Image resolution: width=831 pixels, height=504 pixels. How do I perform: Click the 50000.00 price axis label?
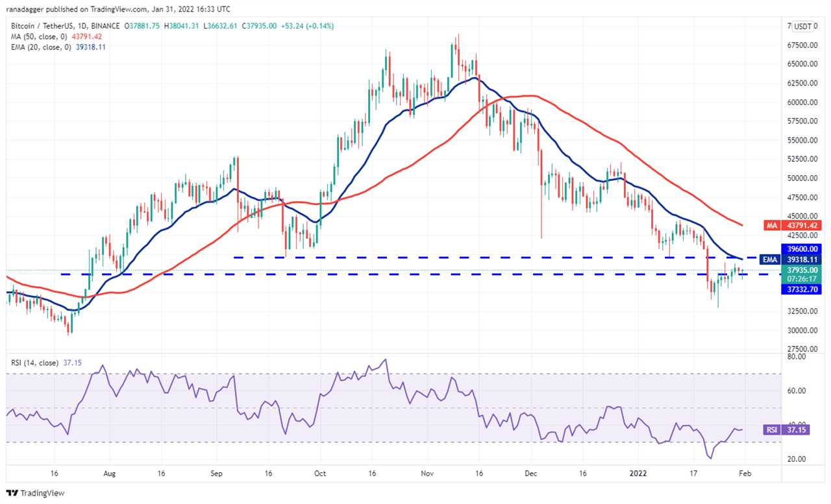(804, 178)
